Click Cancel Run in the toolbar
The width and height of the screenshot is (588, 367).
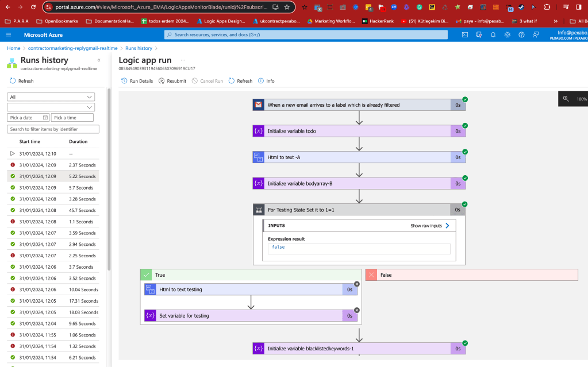[x=207, y=81]
